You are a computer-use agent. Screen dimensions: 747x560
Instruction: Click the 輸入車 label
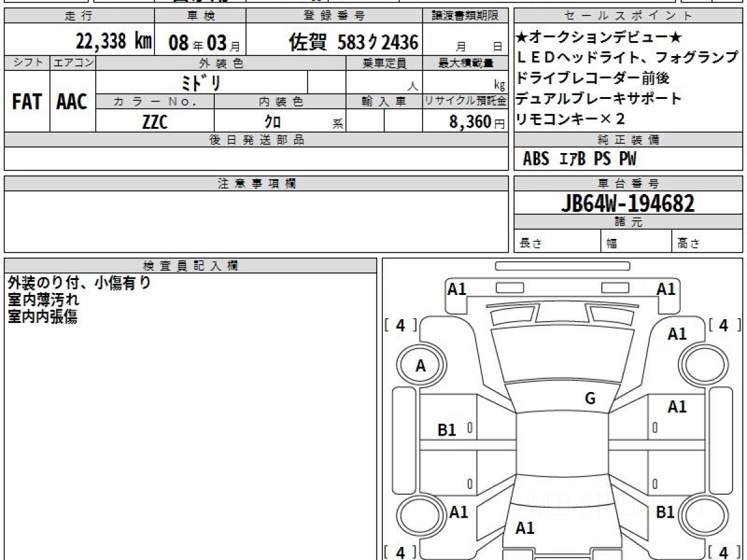click(x=384, y=101)
